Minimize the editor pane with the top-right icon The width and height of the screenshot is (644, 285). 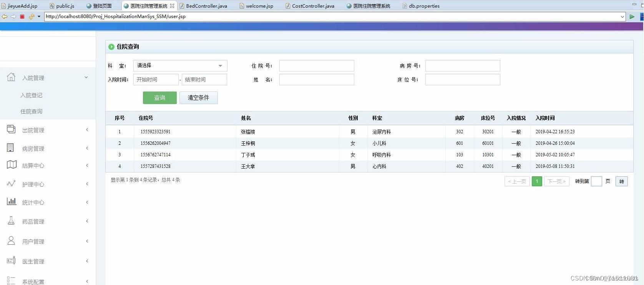(634, 4)
